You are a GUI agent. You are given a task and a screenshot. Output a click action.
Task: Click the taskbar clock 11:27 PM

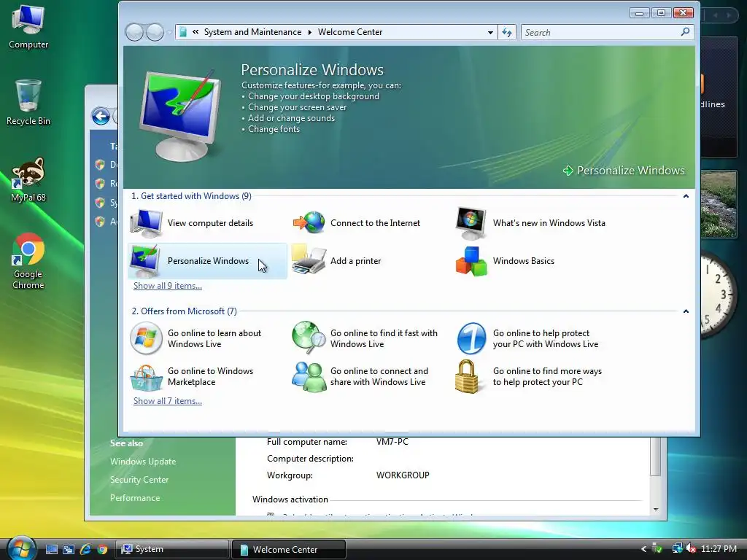point(719,549)
